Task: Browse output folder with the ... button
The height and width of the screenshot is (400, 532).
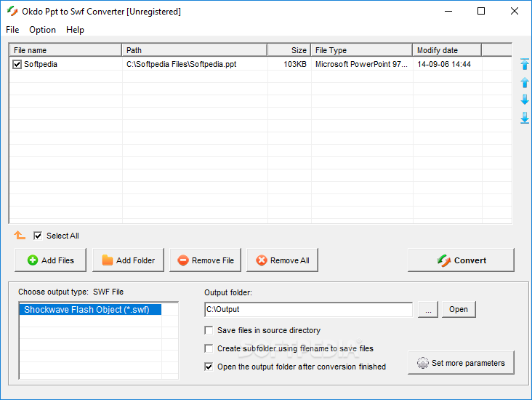Action: coord(428,309)
